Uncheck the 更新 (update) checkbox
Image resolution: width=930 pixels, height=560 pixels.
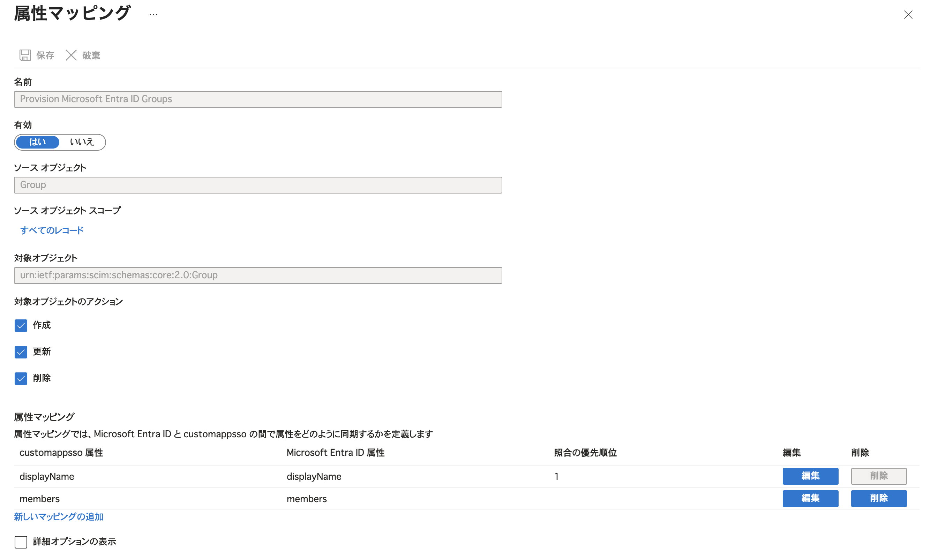[21, 352]
